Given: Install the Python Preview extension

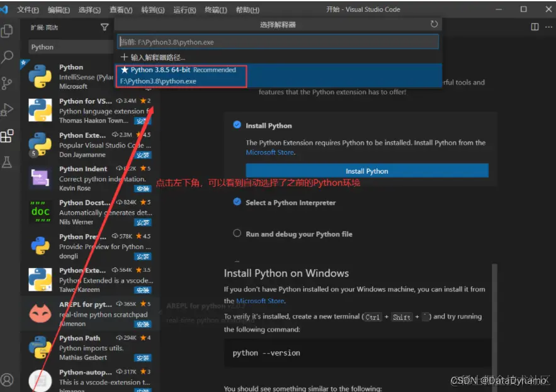Looking at the screenshot, I should [142, 257].
